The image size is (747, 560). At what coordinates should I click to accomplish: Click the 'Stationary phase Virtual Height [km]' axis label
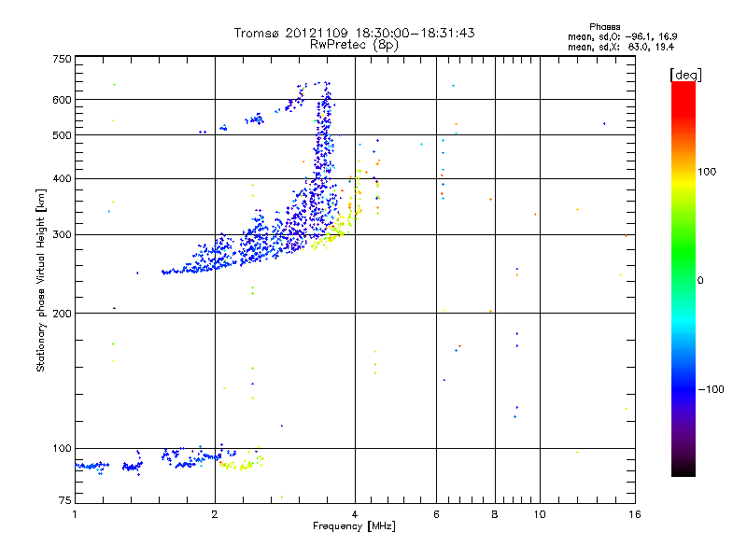point(40,280)
